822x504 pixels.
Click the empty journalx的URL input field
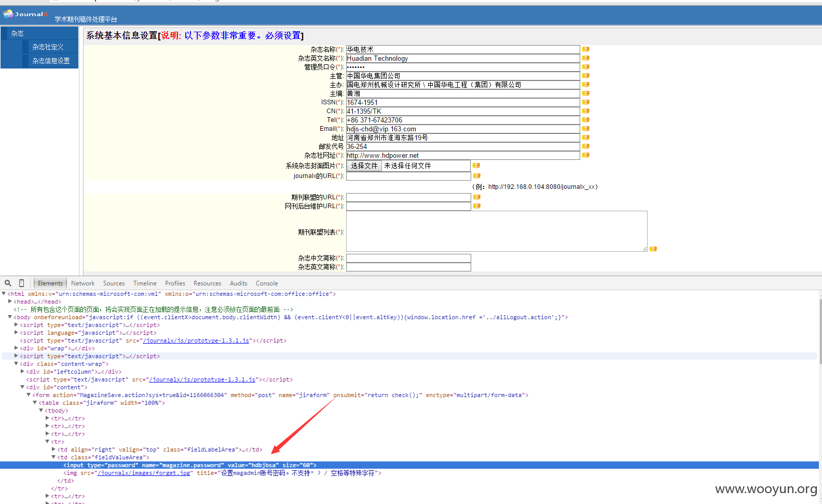(408, 176)
